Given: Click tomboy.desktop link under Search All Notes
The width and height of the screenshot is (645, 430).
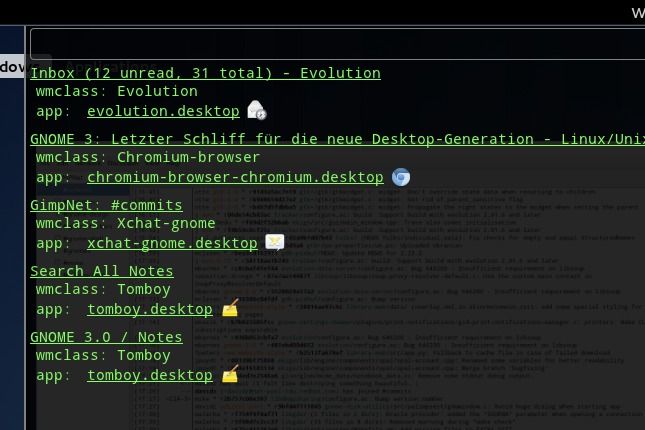Looking at the screenshot, I should coord(150,309).
